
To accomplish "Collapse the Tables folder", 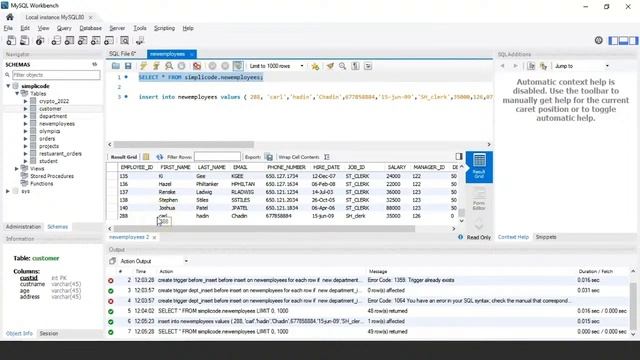I will [17, 93].
